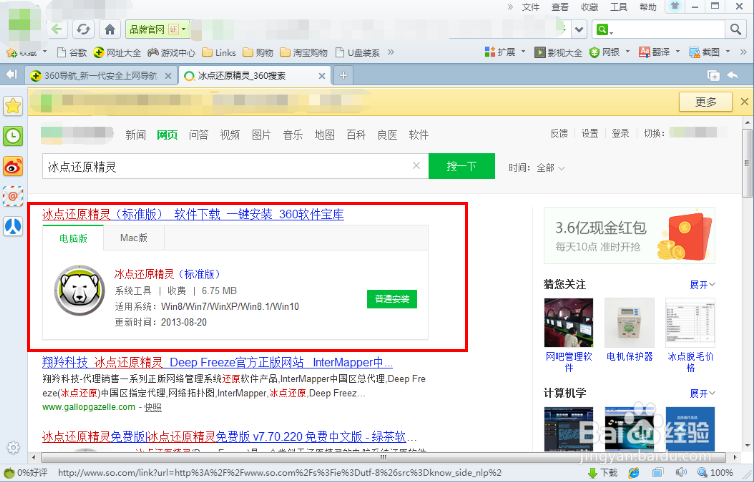Click the green 搜一下 search button
Image resolution: width=754 pixels, height=482 pixels.
tap(462, 166)
